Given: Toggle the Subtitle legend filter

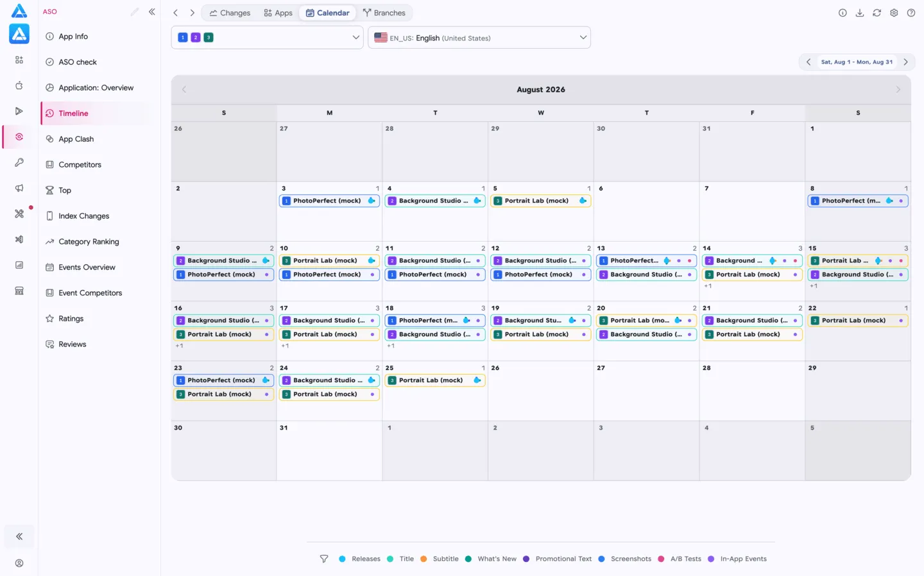Looking at the screenshot, I should [x=440, y=559].
